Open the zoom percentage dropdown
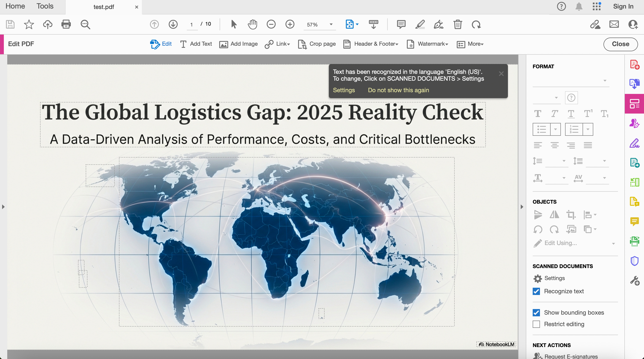Viewport: 644px width, 359px height. (331, 25)
